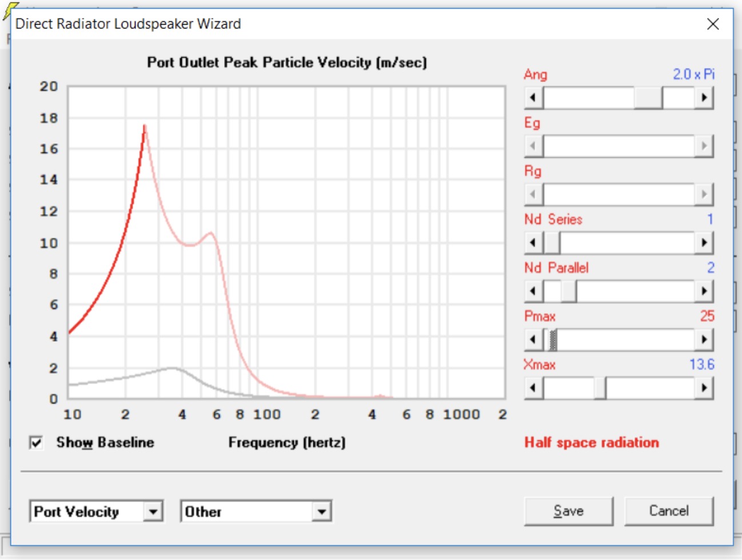Click the Nd Parallel value 2
Image resolution: width=742 pixels, height=560 pixels.
click(x=711, y=267)
